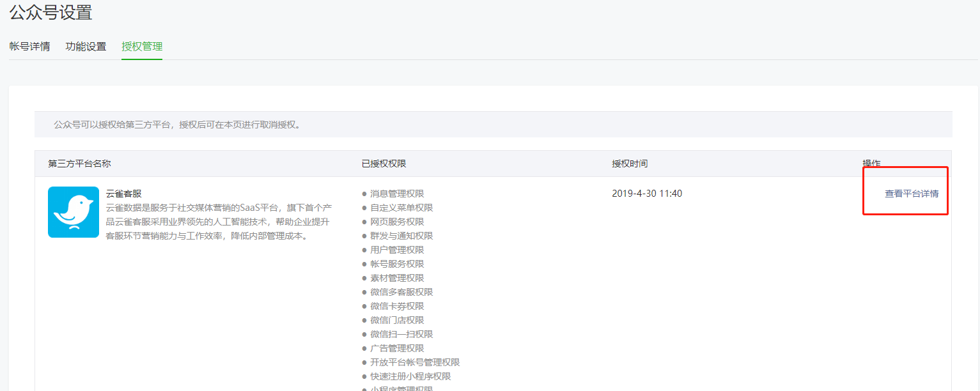Click the 群发与通知权限 permission entry
Image resolution: width=980 pixels, height=391 pixels.
click(401, 236)
